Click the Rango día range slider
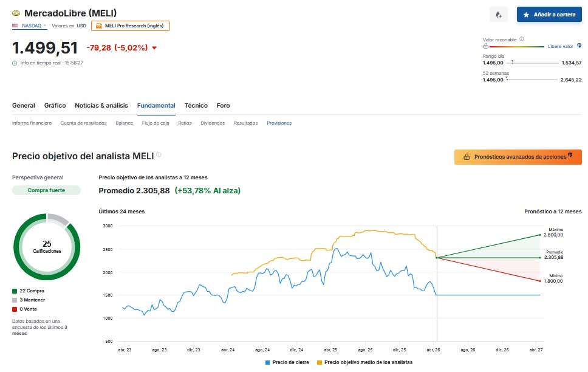 pos(533,63)
